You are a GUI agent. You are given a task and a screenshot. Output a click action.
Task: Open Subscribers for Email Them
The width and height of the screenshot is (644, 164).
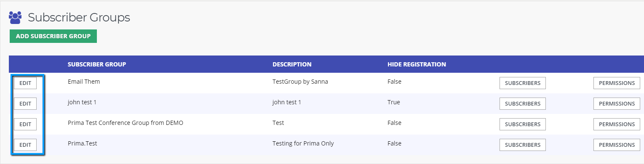pyautogui.click(x=523, y=83)
